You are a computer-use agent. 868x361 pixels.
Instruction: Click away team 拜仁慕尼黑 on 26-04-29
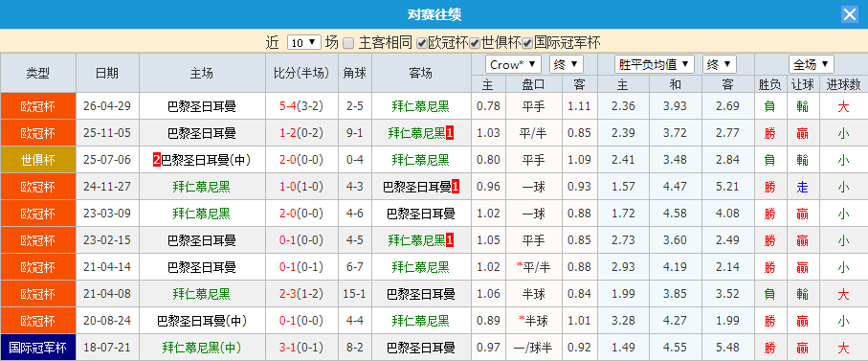(420, 106)
